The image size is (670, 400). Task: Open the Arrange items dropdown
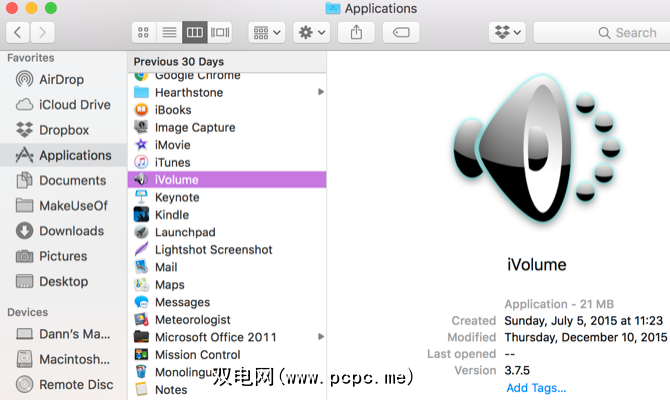[x=266, y=33]
